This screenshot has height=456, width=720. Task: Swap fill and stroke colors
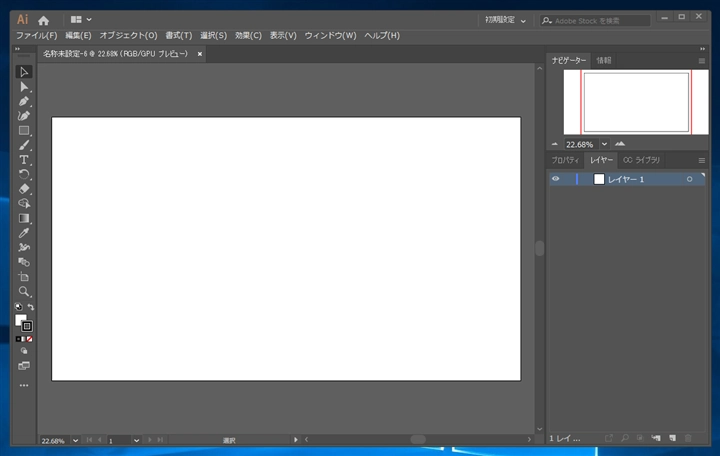point(30,307)
